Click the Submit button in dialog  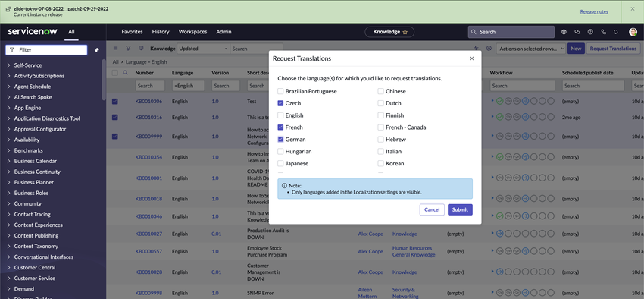[460, 209]
